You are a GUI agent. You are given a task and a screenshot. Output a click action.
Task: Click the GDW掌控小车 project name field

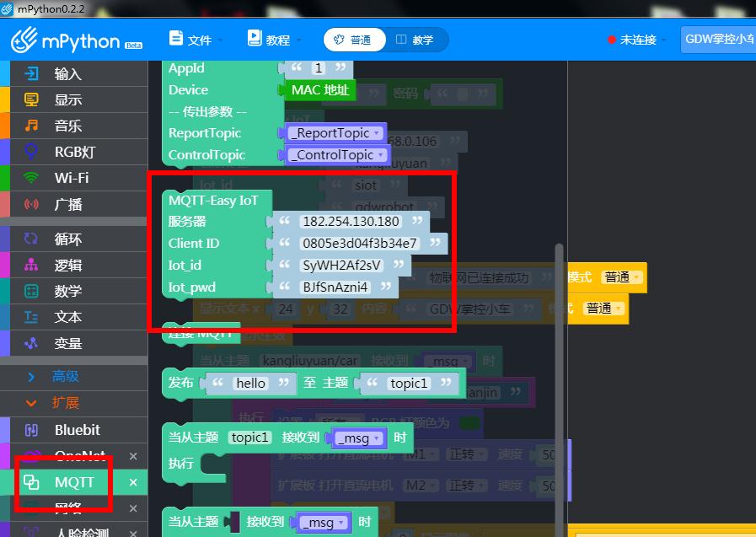coord(718,40)
